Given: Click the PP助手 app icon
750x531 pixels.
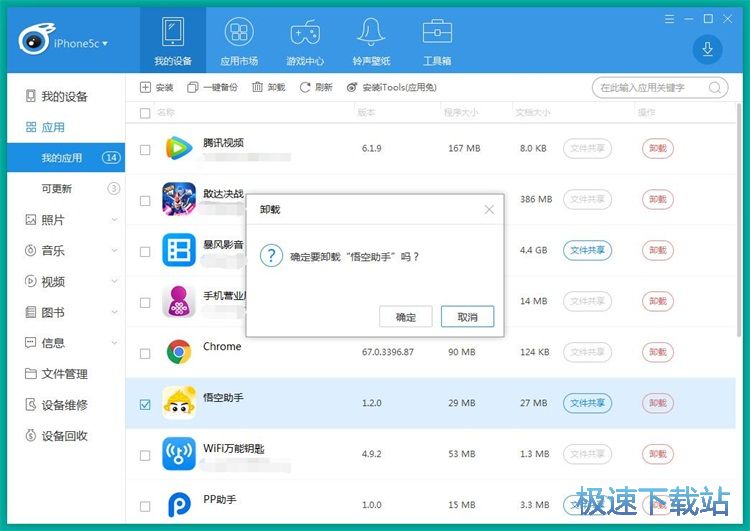Looking at the screenshot, I should point(179,505).
